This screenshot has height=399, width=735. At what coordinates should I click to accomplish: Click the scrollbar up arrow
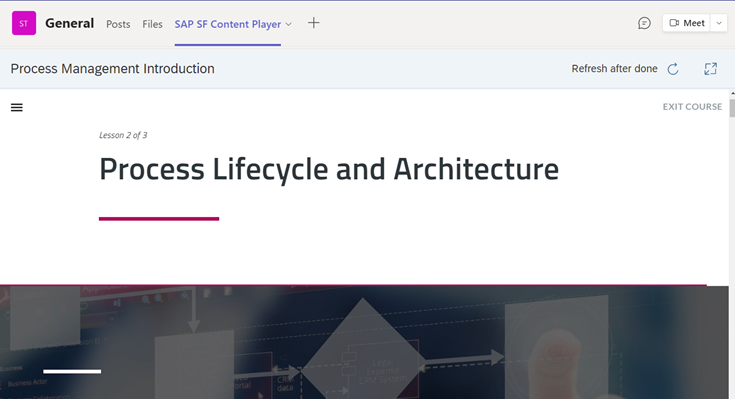click(x=732, y=94)
